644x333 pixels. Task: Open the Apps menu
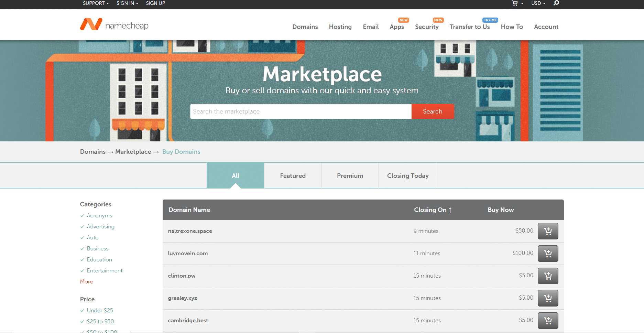click(x=397, y=27)
